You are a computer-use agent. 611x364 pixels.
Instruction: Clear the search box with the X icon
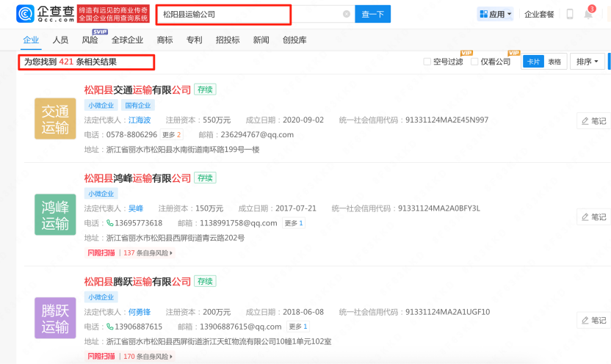coord(347,14)
